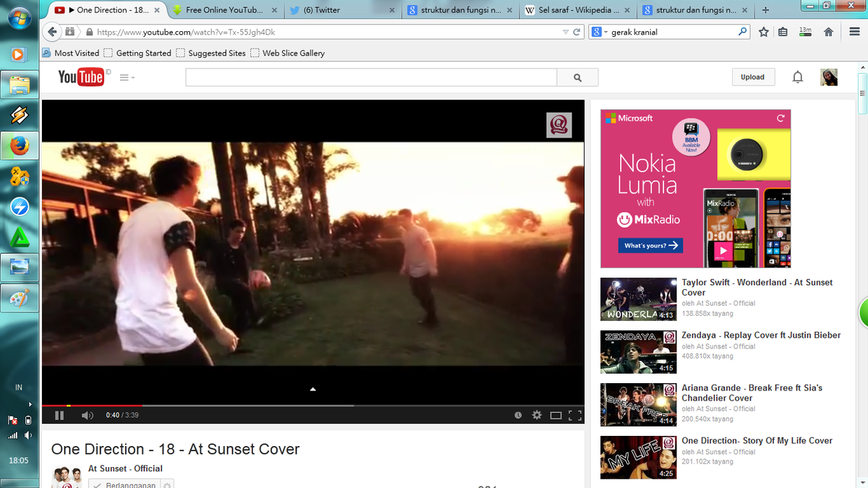The image size is (868, 488).
Task: Open the account avatar menu
Action: tap(829, 77)
